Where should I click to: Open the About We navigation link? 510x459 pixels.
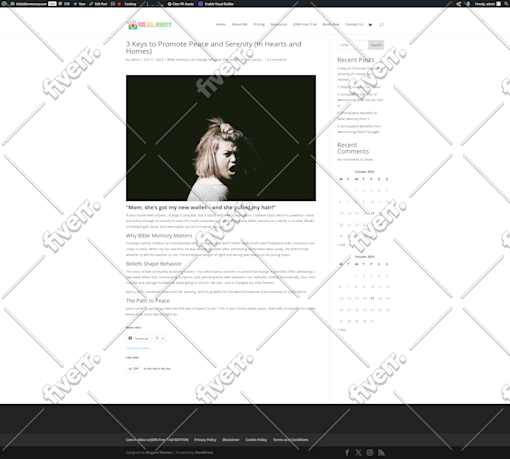pyautogui.click(x=239, y=24)
